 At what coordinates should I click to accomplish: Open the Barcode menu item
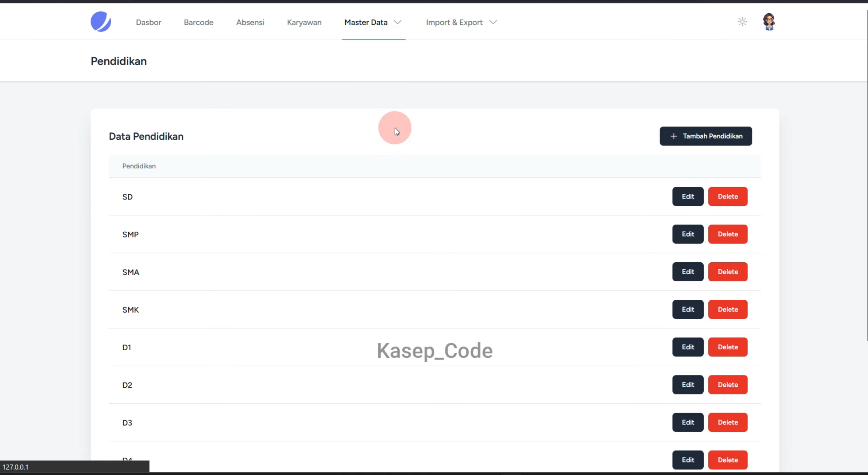(199, 22)
